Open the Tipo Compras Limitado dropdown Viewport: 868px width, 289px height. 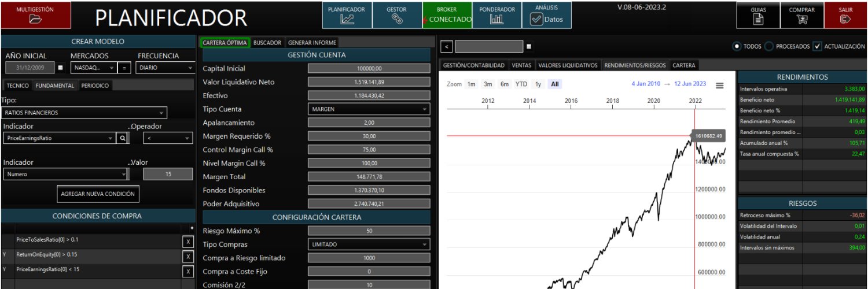[369, 244]
